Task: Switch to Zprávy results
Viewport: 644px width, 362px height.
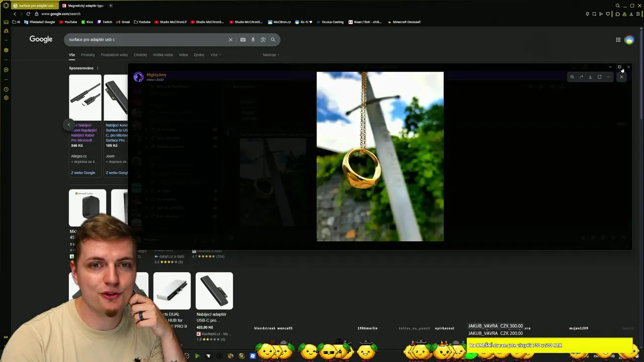Action: click(199, 55)
